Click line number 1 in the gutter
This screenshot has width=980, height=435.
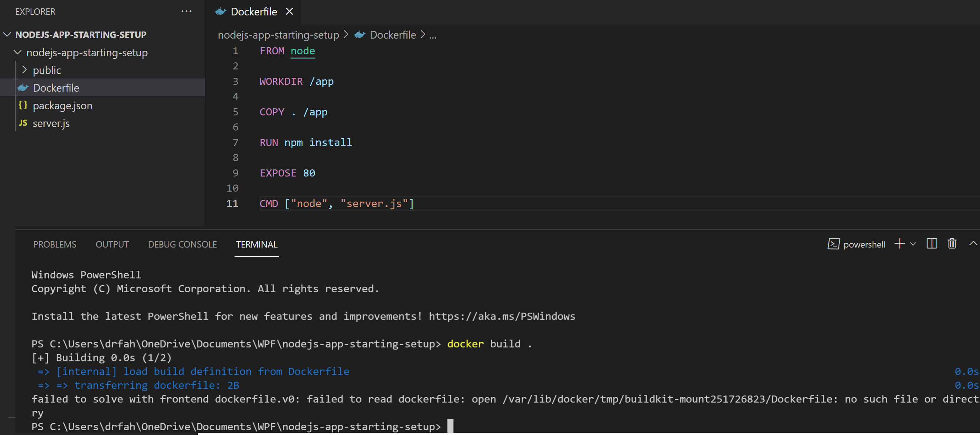point(236,51)
